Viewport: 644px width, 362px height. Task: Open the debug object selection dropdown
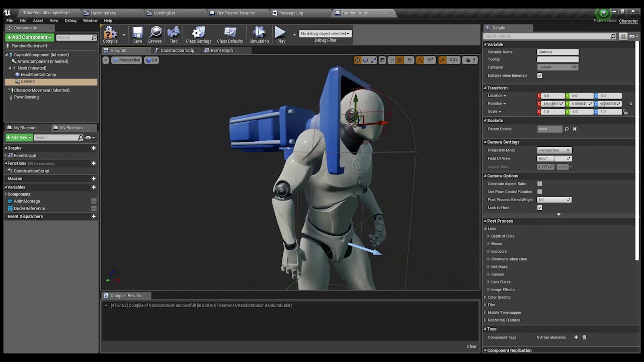click(325, 34)
